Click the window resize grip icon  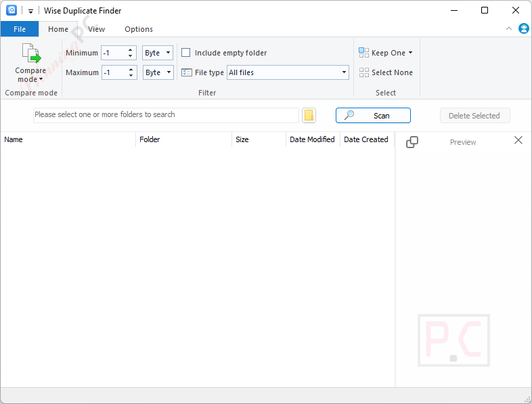527,399
